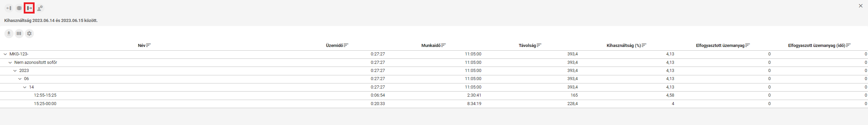Download the table with export icon
This screenshot has width=868, height=125.
(9, 33)
